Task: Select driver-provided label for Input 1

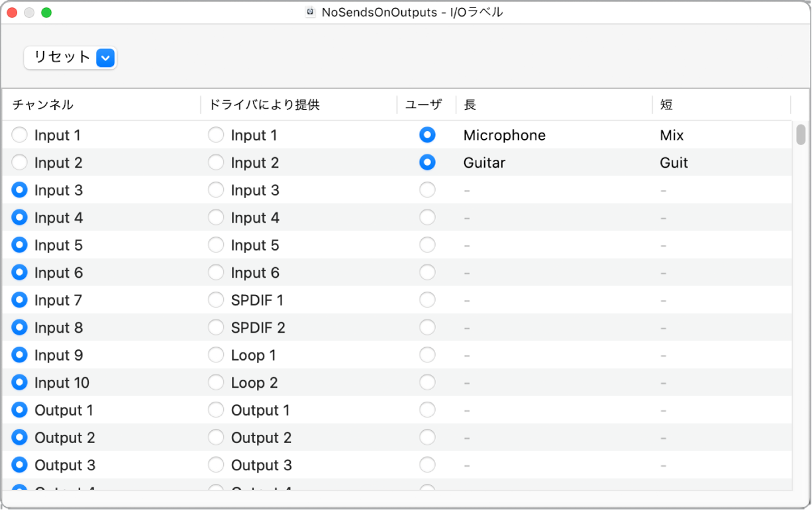Action: coord(216,135)
